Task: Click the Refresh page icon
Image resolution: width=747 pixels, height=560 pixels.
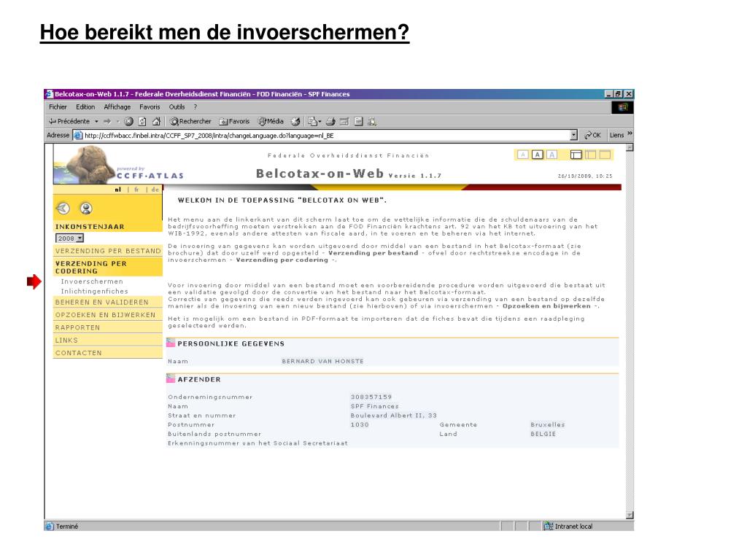Action: 142,122
